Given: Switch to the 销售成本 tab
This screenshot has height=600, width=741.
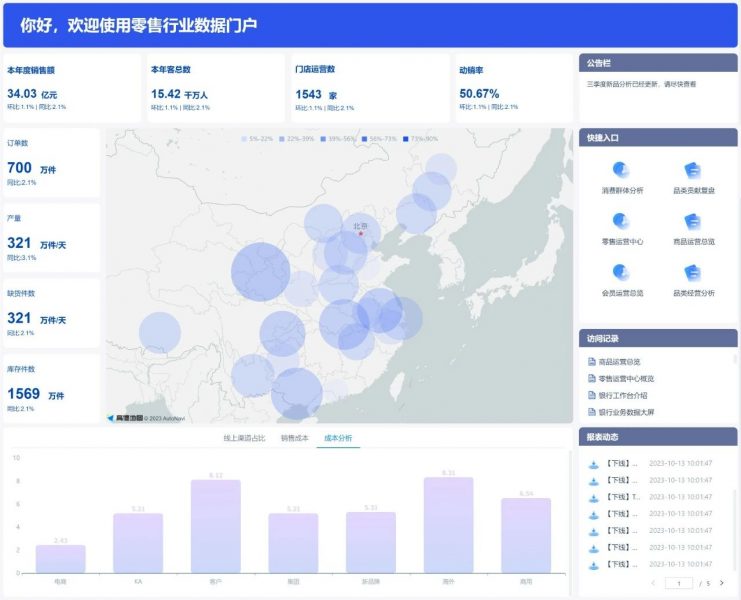Looking at the screenshot, I should [294, 438].
